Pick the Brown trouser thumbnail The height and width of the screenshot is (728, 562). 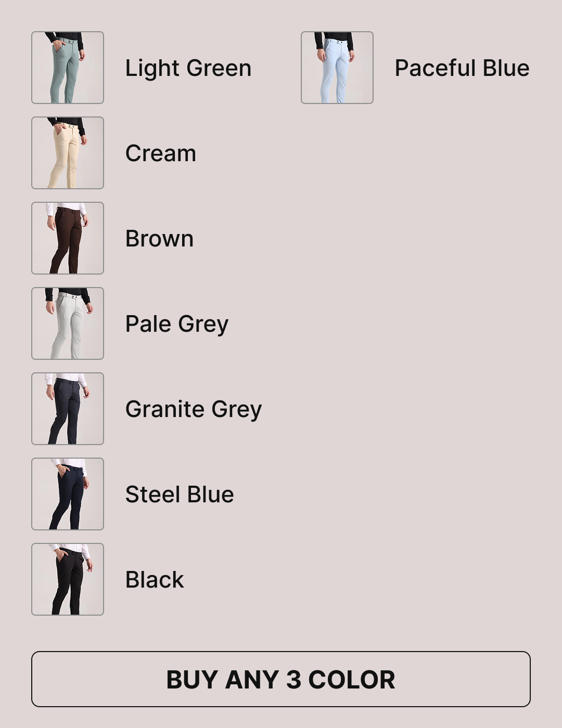[x=68, y=238]
